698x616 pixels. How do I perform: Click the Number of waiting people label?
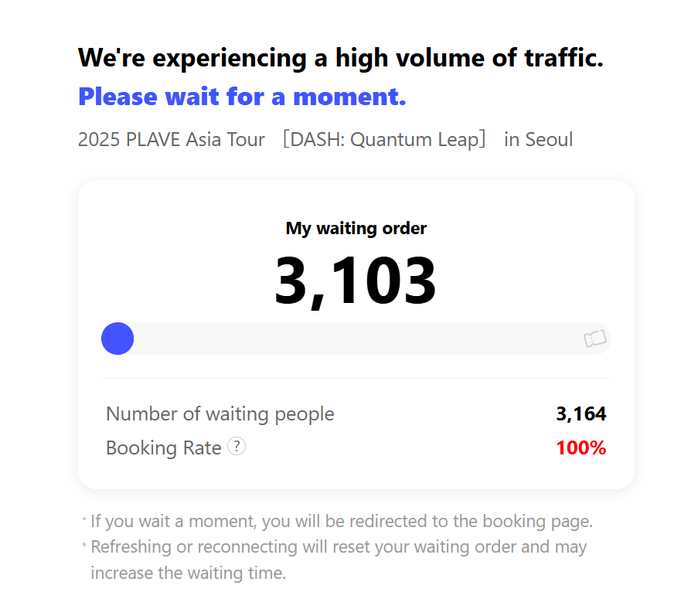click(220, 414)
